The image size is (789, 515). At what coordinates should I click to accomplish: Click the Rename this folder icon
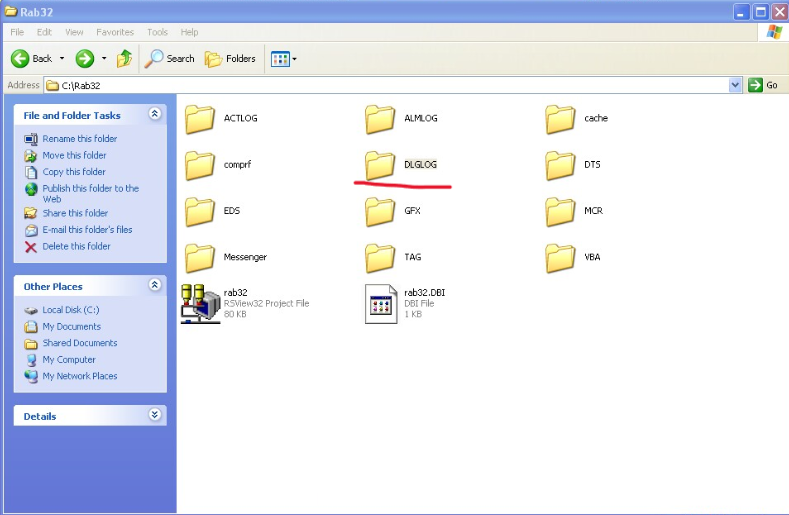coord(31,139)
